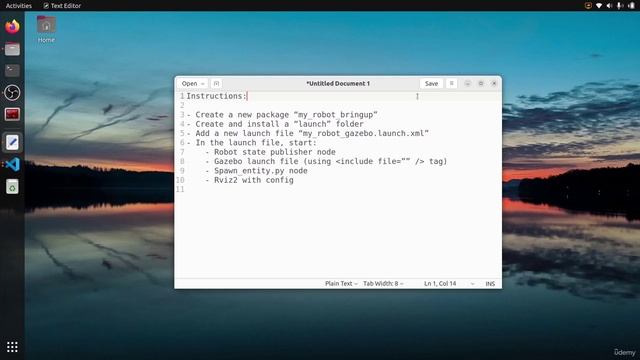Open the Trash from the dock

(12, 187)
